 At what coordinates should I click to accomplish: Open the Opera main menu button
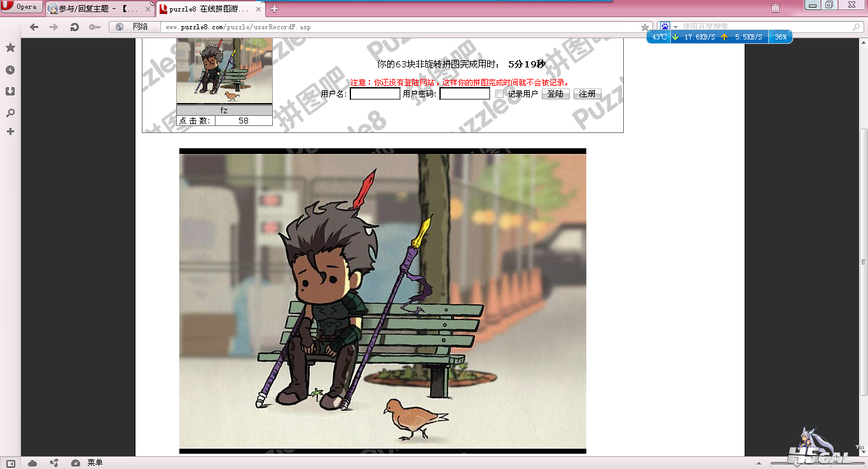click(22, 7)
